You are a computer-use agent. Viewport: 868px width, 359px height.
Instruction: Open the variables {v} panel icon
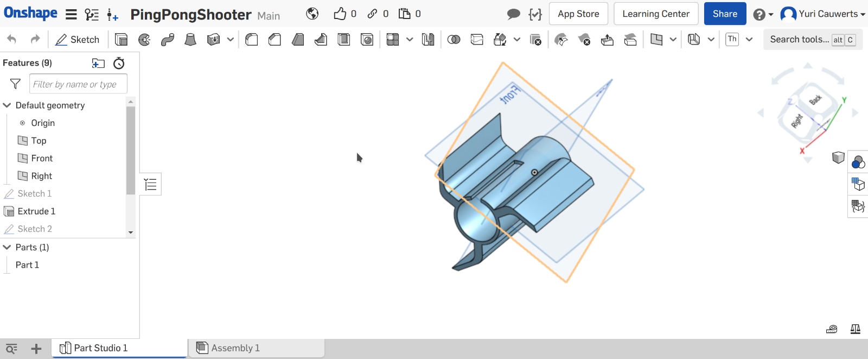click(535, 14)
